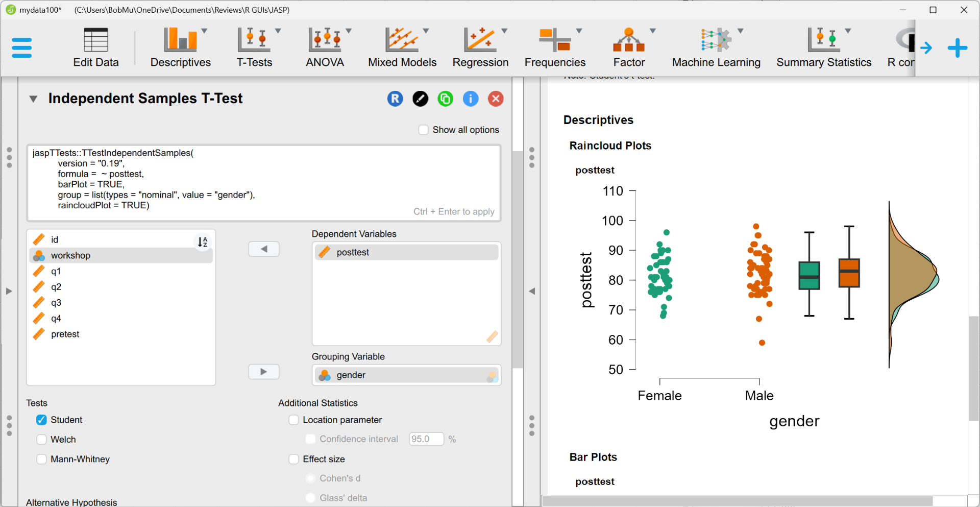This screenshot has width=980, height=507.
Task: Open the Frequencies module menu
Action: (555, 48)
